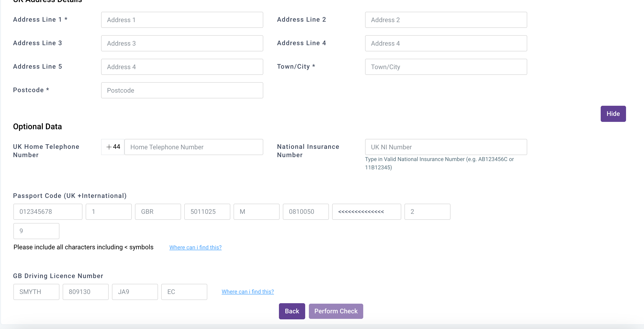644x329 pixels.
Task: Click into the Address Line 4 field
Action: 446,43
